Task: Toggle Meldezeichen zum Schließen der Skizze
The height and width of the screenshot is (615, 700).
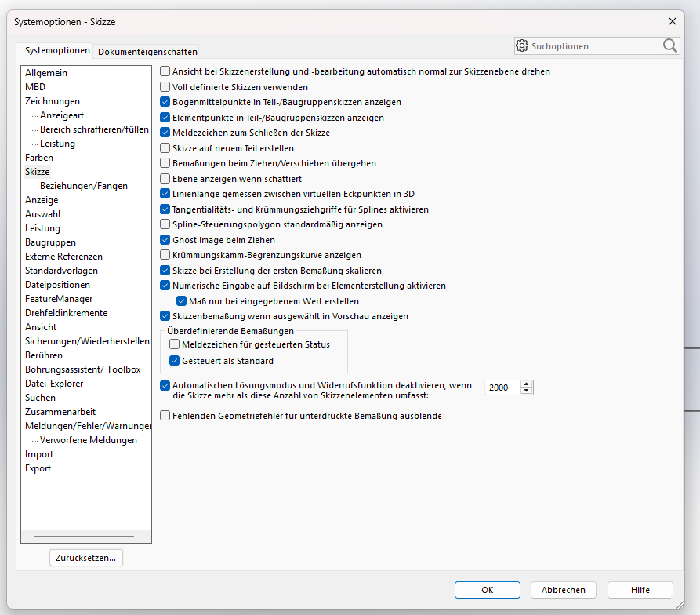Action: (x=165, y=133)
